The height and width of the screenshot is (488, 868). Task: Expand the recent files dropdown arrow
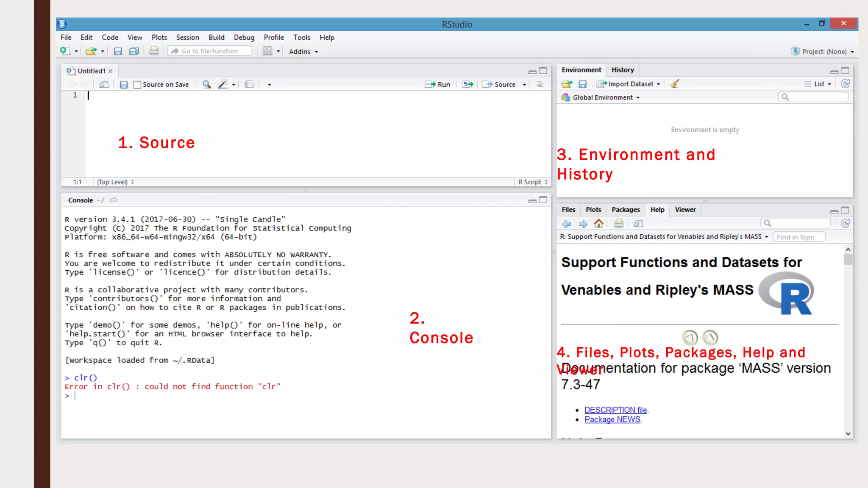click(103, 51)
